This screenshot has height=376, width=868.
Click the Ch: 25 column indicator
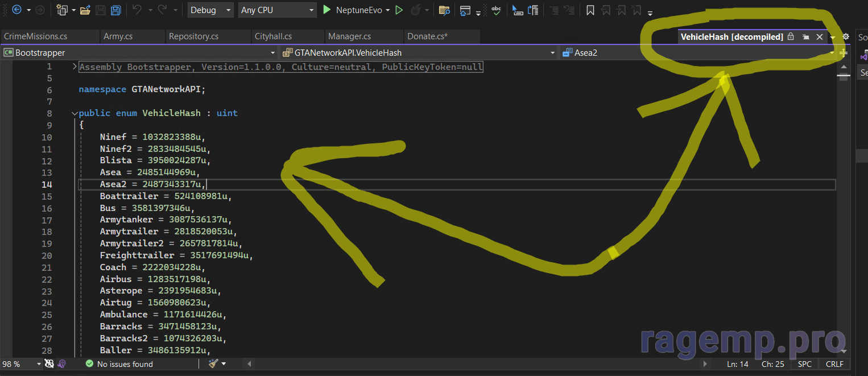tap(773, 364)
